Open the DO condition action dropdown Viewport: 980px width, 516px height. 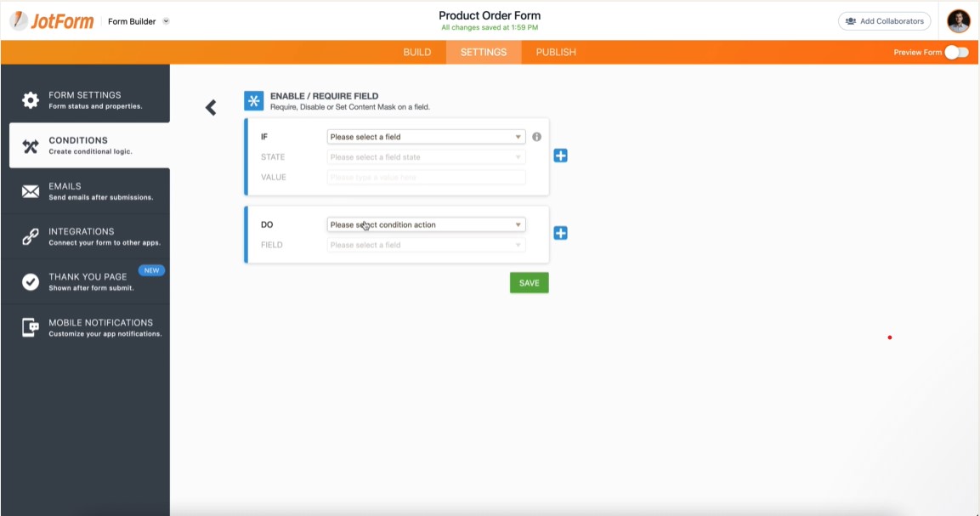pos(426,224)
